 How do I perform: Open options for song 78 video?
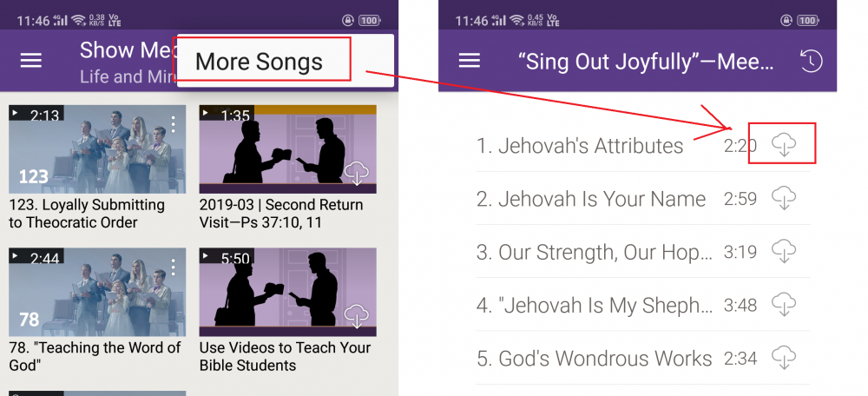[x=174, y=267]
